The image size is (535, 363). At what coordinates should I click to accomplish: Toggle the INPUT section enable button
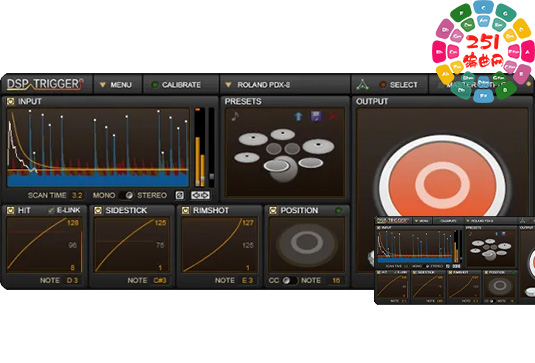coord(11,101)
